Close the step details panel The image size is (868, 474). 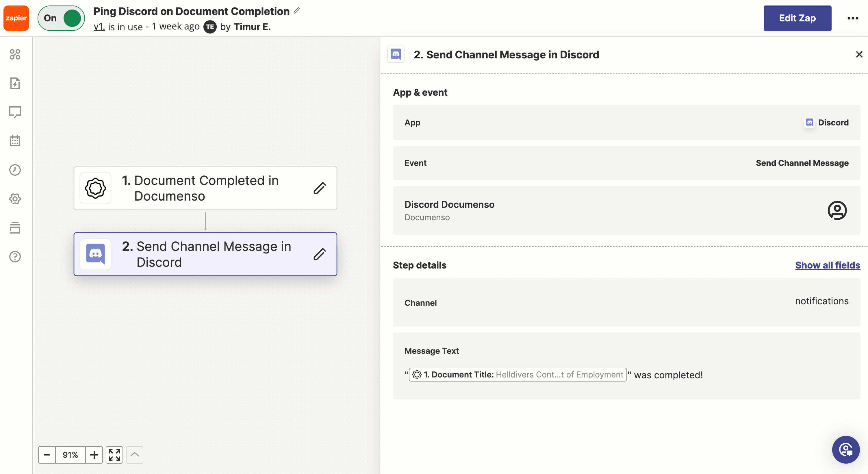(x=859, y=54)
